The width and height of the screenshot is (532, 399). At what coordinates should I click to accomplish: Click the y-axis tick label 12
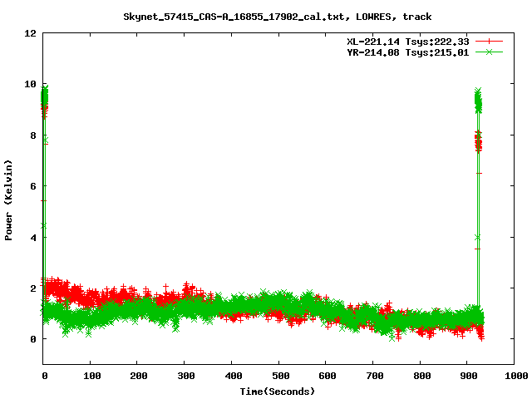click(30, 33)
